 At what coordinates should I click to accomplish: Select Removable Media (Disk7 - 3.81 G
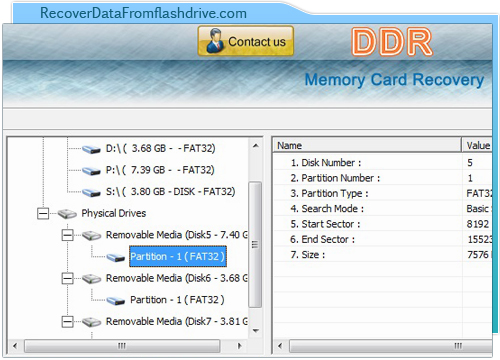pyautogui.click(x=177, y=321)
